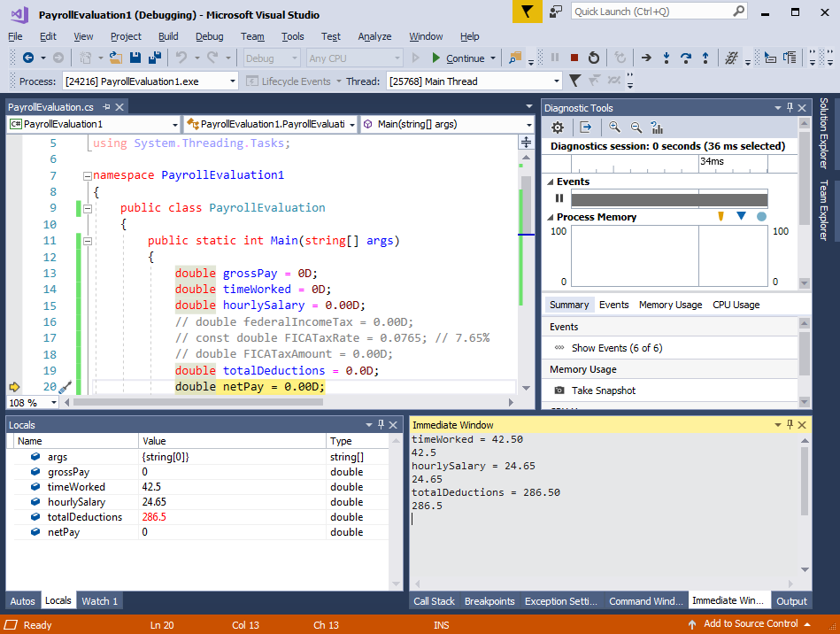Screen dimensions: 840x634
Task: Stop debugging with the red square
Action: pyautogui.click(x=574, y=58)
